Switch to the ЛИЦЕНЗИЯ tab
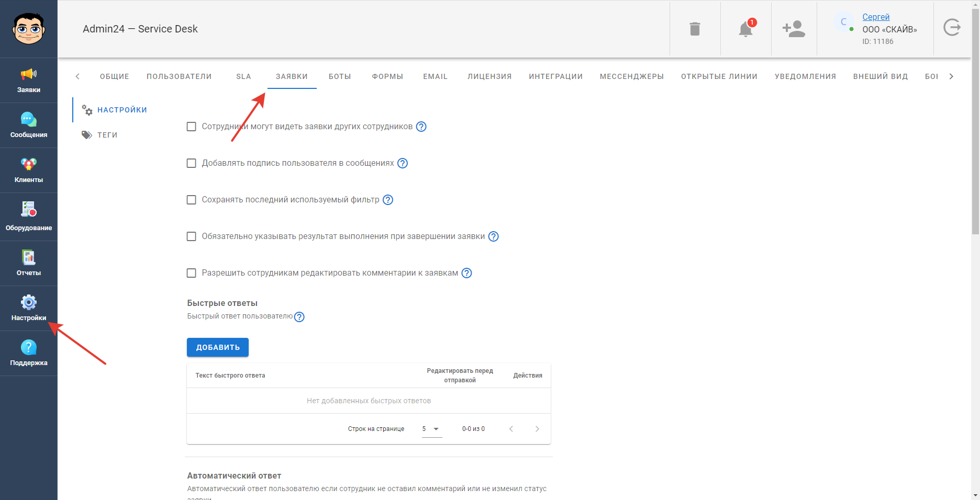 490,76
